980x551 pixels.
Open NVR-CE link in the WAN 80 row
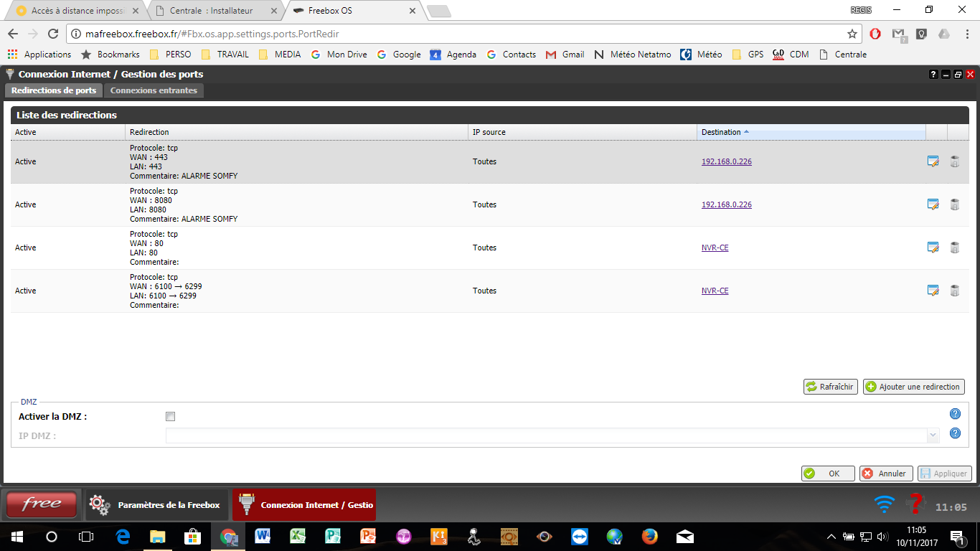tap(715, 248)
